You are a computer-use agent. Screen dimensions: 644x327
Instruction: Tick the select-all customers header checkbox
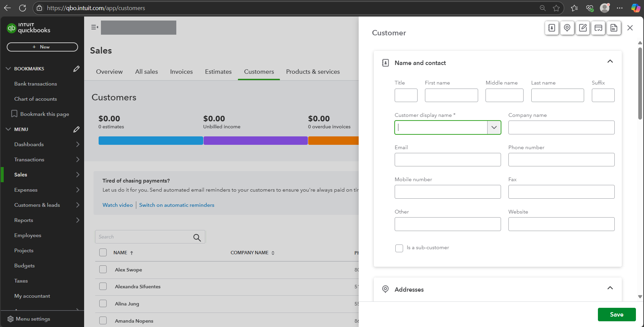(x=103, y=253)
